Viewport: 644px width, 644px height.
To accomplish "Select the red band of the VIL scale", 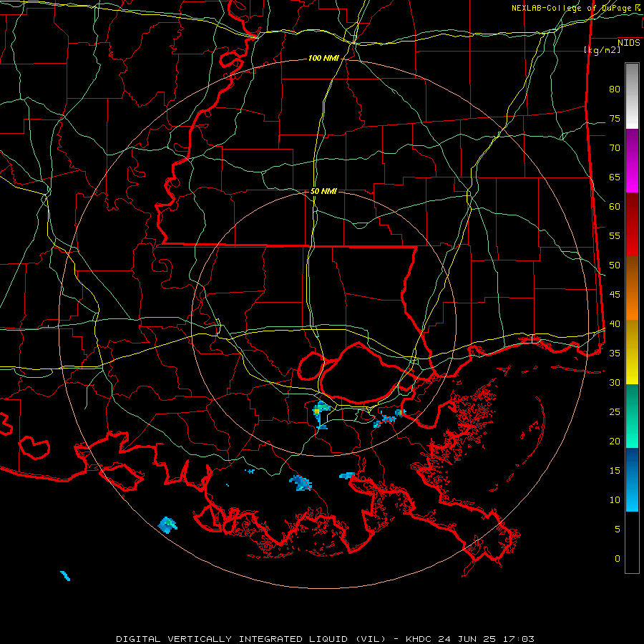I will click(632, 225).
